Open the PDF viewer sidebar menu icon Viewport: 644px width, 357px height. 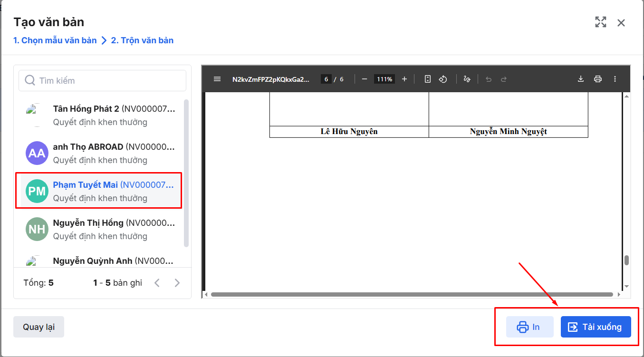(217, 79)
